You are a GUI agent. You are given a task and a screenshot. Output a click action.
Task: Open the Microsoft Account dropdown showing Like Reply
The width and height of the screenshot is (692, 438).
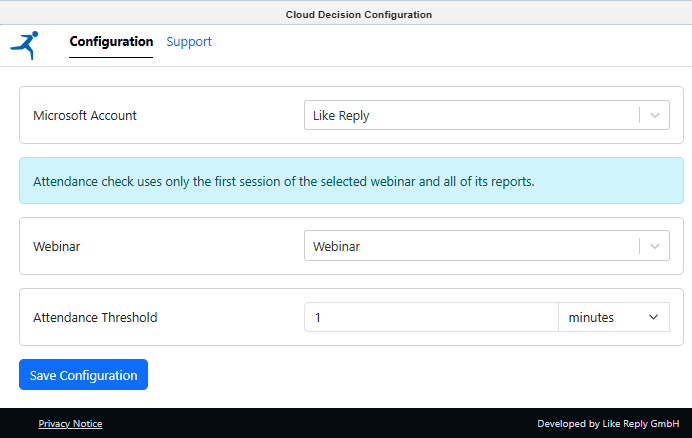(486, 115)
